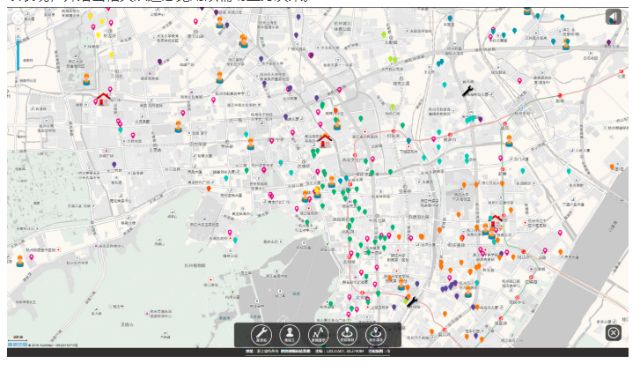Click the pin-with-ring locate button in toolbar
Image resolution: width=640 pixels, height=371 pixels.
[x=347, y=335]
